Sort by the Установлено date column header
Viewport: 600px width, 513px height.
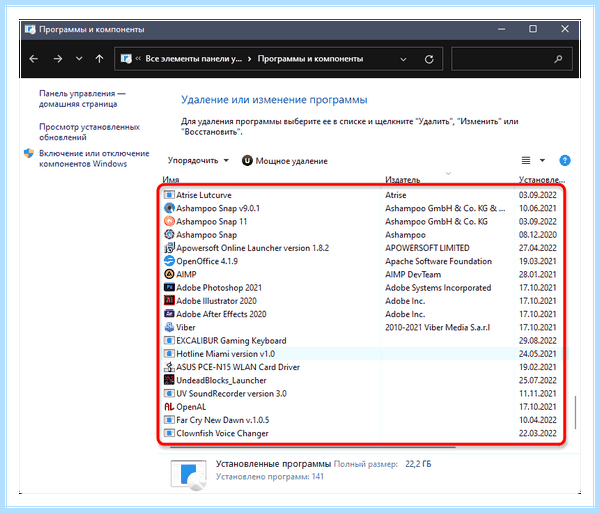(541, 179)
